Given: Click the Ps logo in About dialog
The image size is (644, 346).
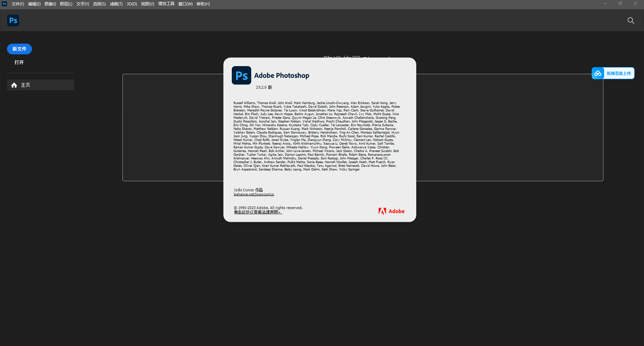Looking at the screenshot, I should tap(241, 75).
